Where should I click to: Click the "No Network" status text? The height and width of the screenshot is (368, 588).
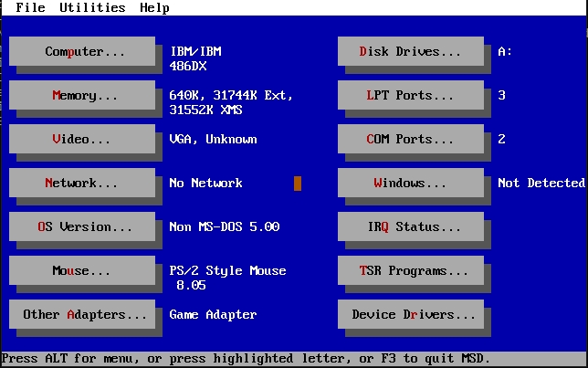(x=205, y=183)
